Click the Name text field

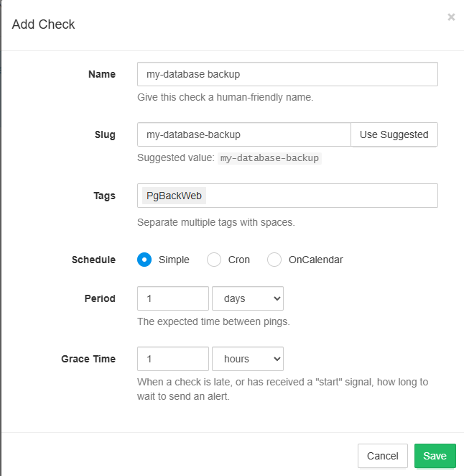[x=287, y=74]
